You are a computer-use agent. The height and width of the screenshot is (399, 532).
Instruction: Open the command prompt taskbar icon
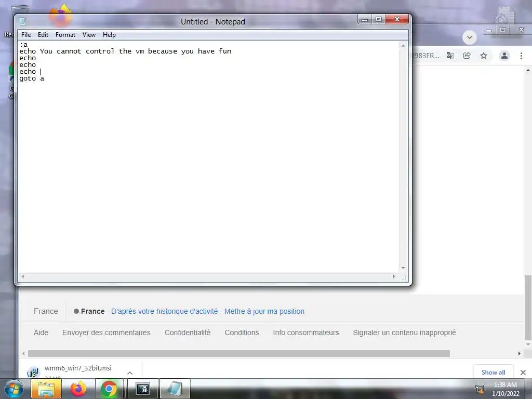tap(143, 389)
